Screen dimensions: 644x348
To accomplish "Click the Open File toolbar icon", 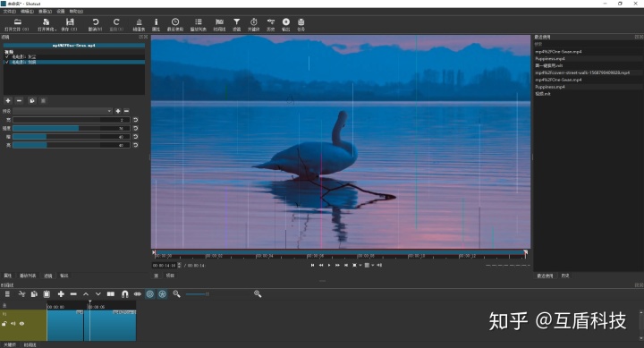I will click(17, 25).
